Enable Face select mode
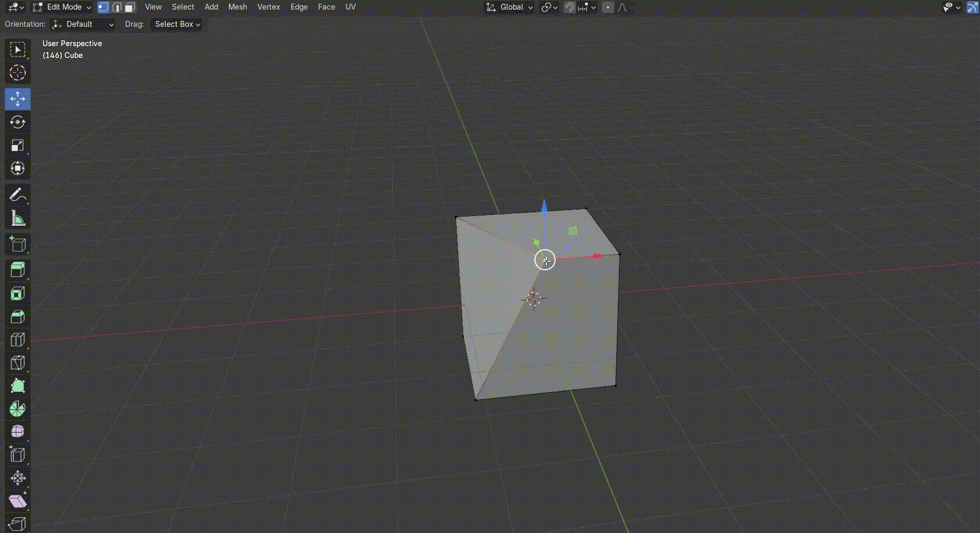980x533 pixels. [129, 7]
